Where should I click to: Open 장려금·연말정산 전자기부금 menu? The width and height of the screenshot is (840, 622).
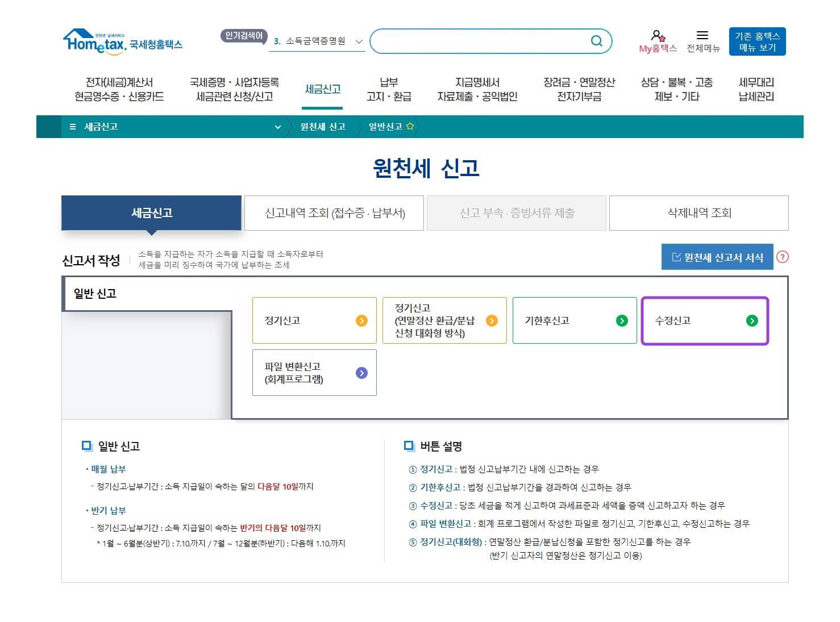coord(579,90)
